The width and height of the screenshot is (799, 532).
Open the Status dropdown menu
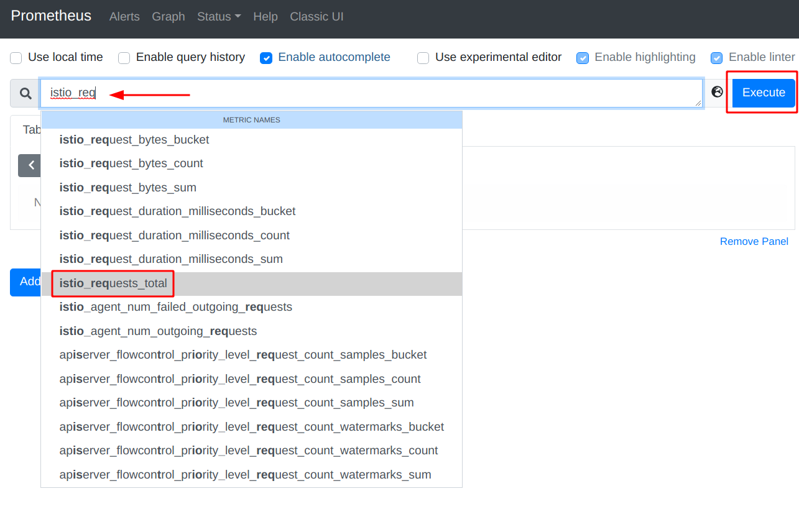[x=219, y=17]
